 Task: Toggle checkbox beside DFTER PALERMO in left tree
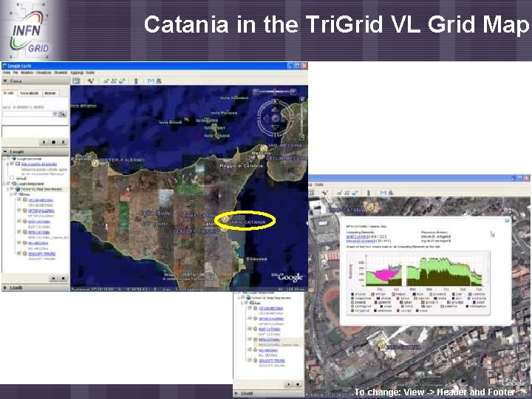pyautogui.click(x=19, y=211)
